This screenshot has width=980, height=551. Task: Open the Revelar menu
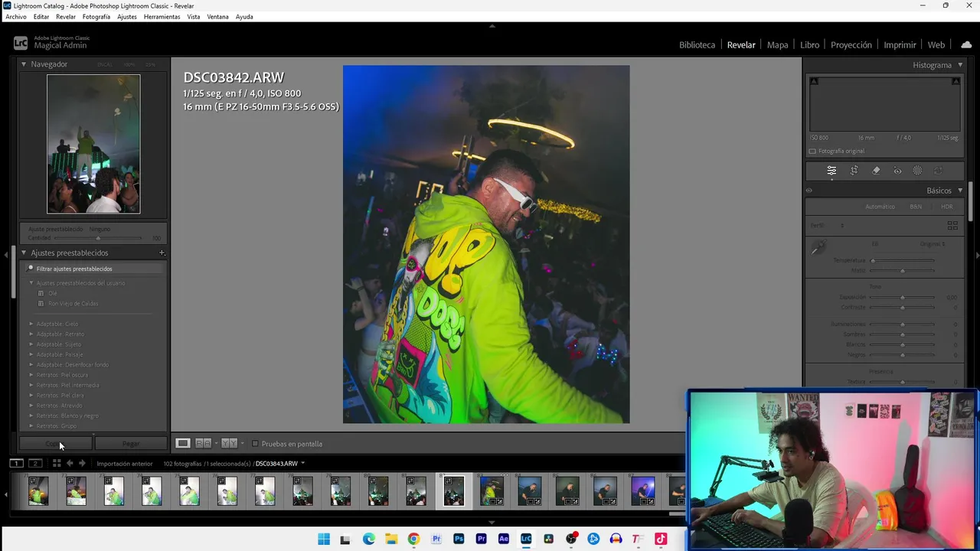point(66,17)
